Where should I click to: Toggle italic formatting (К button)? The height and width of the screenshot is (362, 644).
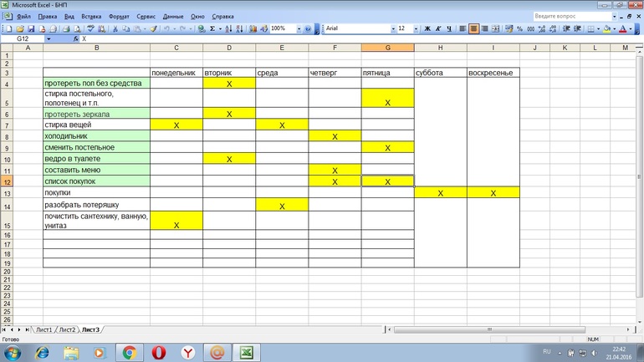click(x=438, y=28)
